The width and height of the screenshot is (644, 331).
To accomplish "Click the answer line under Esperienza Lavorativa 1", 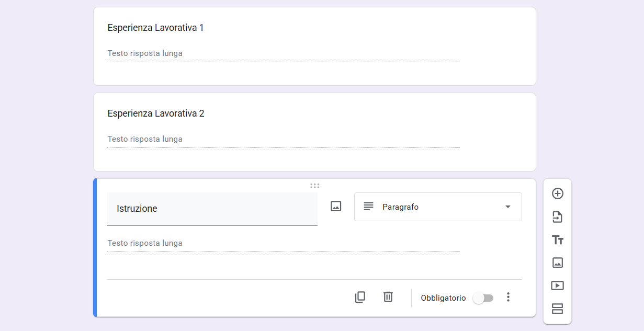I will 283,53.
